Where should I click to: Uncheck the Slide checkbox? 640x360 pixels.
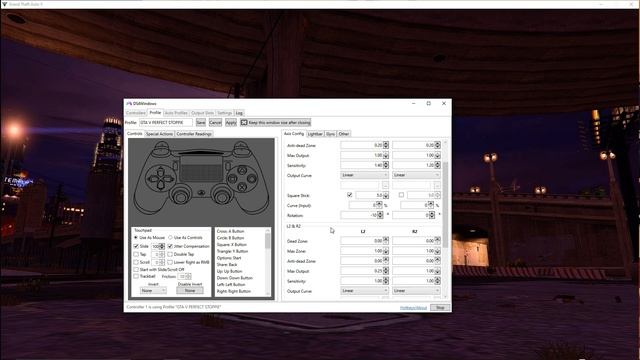point(136,247)
